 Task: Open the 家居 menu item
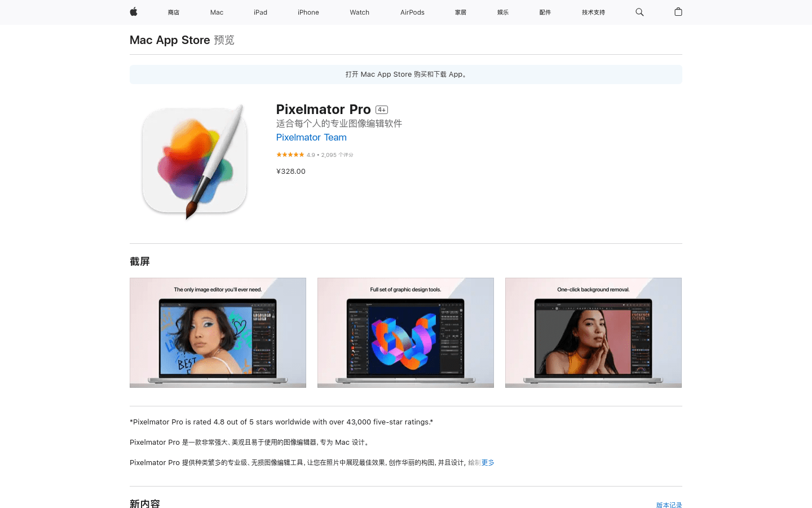[461, 12]
